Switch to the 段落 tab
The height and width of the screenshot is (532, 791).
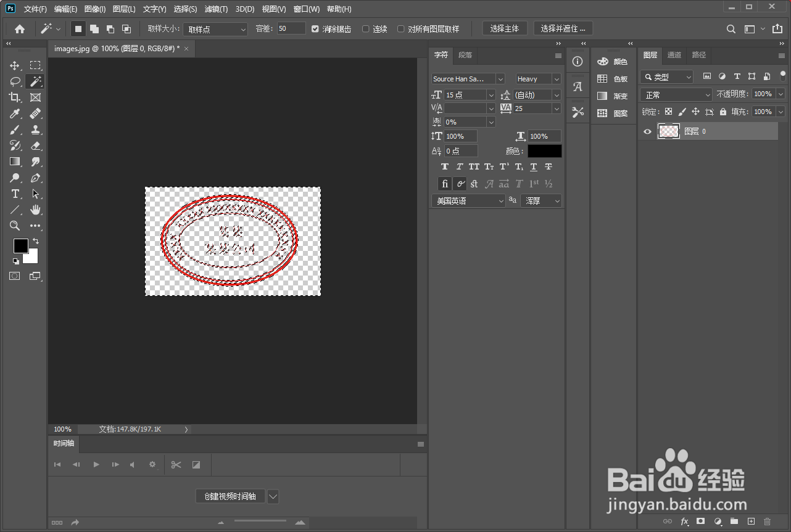pyautogui.click(x=465, y=55)
